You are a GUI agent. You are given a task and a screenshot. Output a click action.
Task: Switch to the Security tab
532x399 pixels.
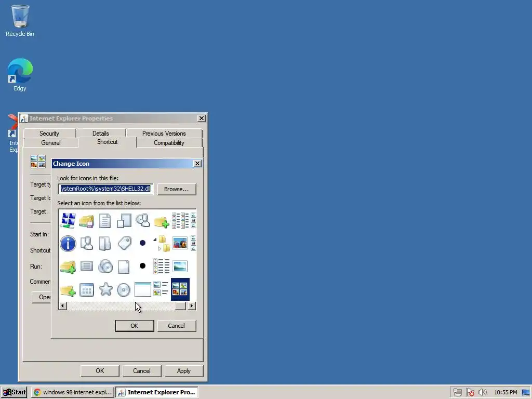tap(49, 134)
